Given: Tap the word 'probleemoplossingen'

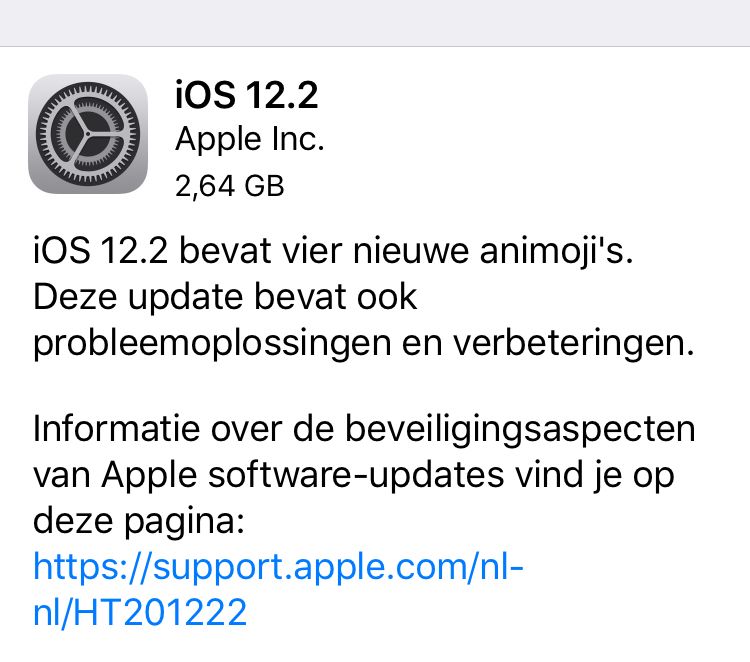Looking at the screenshot, I should click(212, 344).
